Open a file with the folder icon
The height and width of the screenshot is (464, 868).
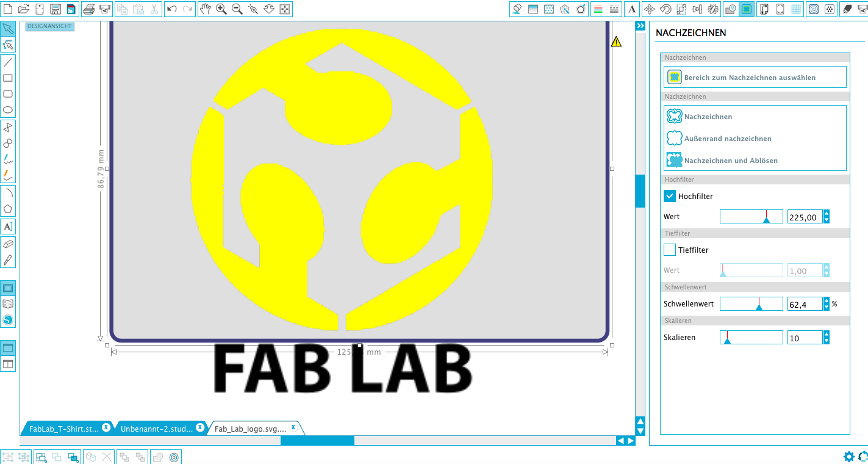(24, 9)
